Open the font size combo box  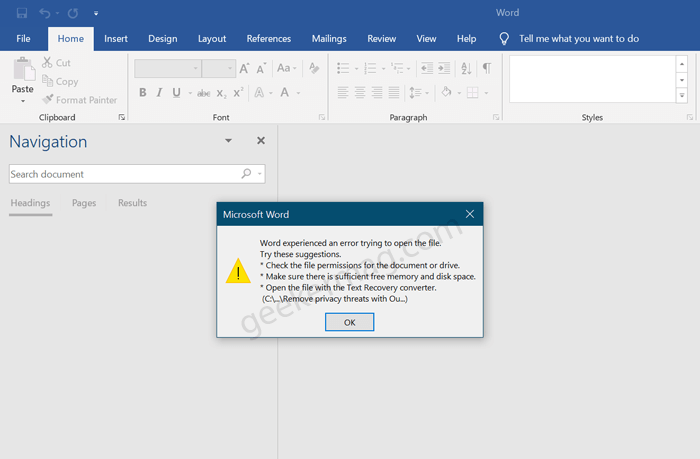point(219,68)
